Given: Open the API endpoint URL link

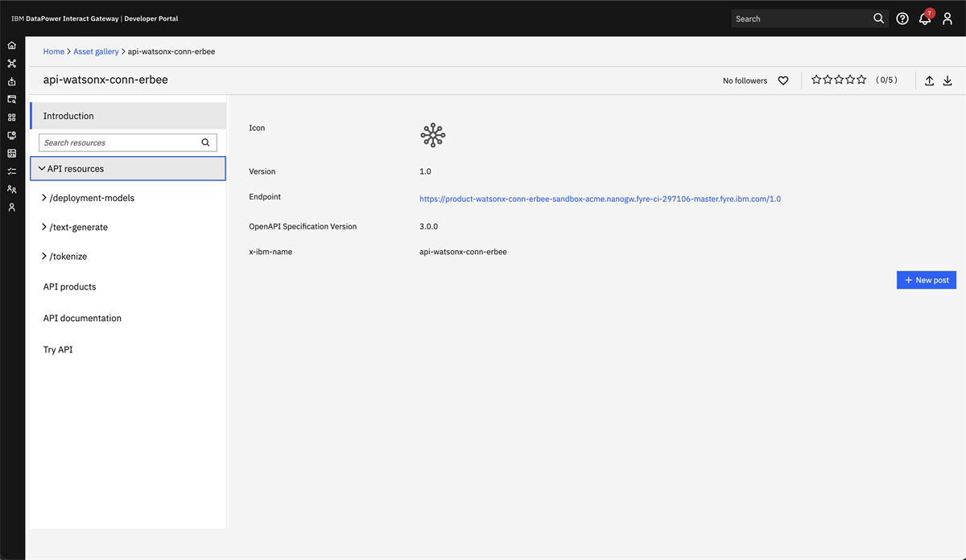Looking at the screenshot, I should point(600,199).
